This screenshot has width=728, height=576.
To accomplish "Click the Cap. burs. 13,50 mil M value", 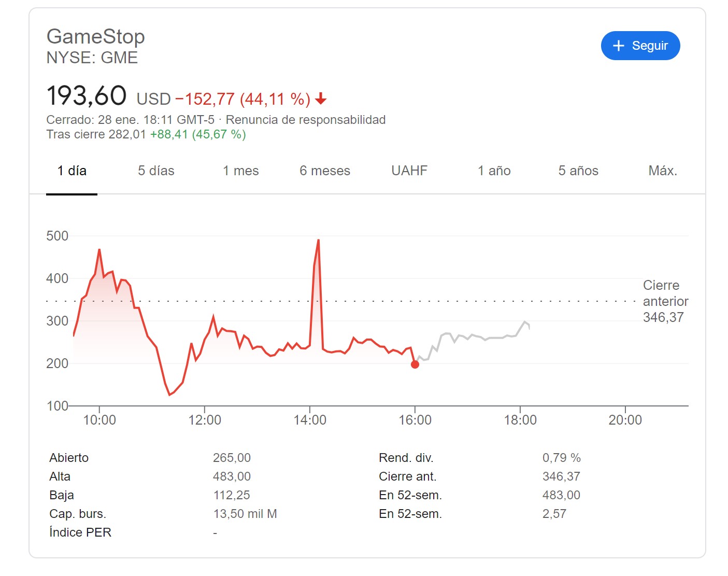I will [x=245, y=514].
